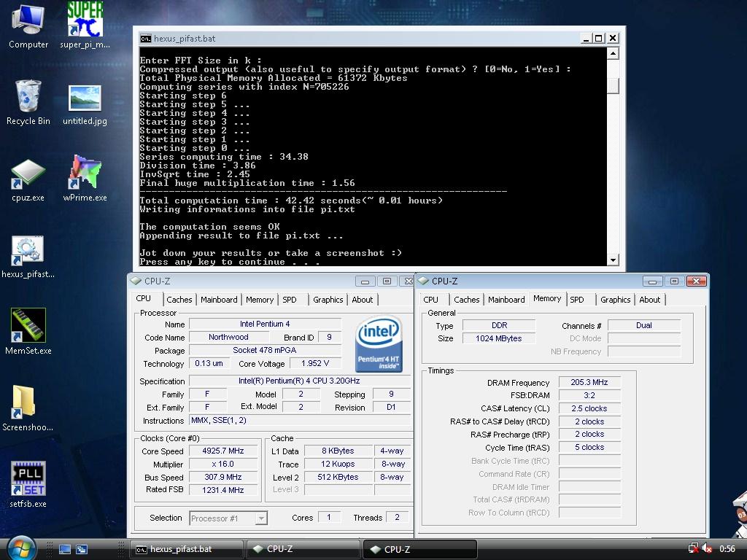
Task: Click the CPU-Z title icon in left window
Action: (x=136, y=281)
